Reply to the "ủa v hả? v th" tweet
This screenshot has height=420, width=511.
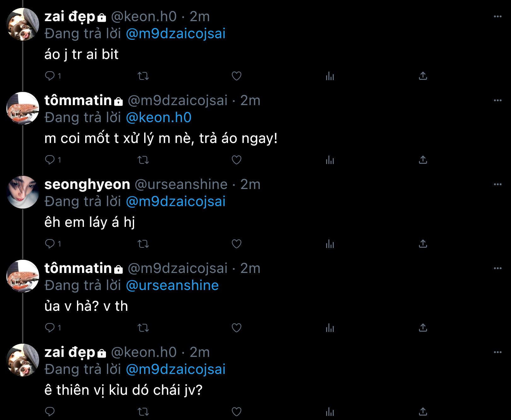click(x=50, y=328)
